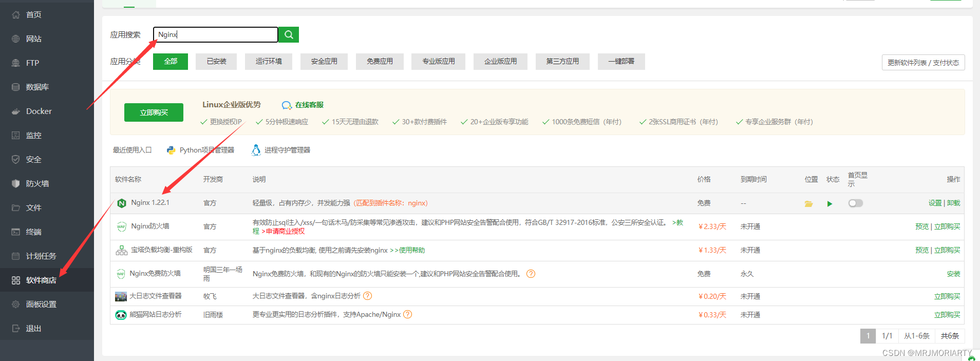Click the 共6条 total count text
This screenshot has height=361, width=980.
[x=950, y=336]
